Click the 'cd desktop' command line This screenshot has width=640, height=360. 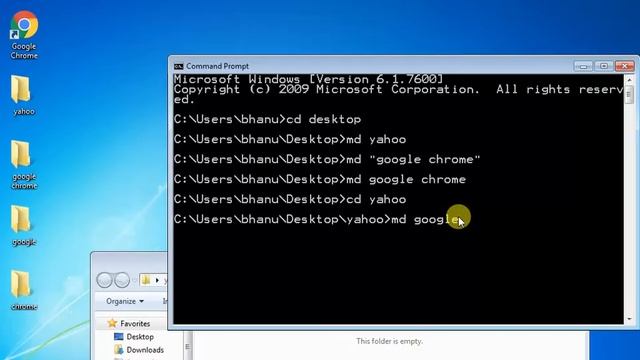click(267, 119)
